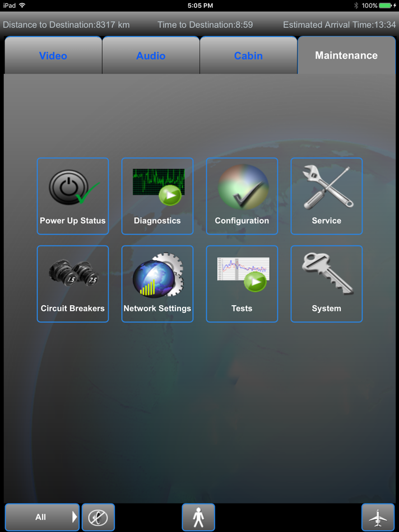Viewport: 399px width, 532px height.
Task: Tap the Time to Destination readout
Action: [x=205, y=25]
